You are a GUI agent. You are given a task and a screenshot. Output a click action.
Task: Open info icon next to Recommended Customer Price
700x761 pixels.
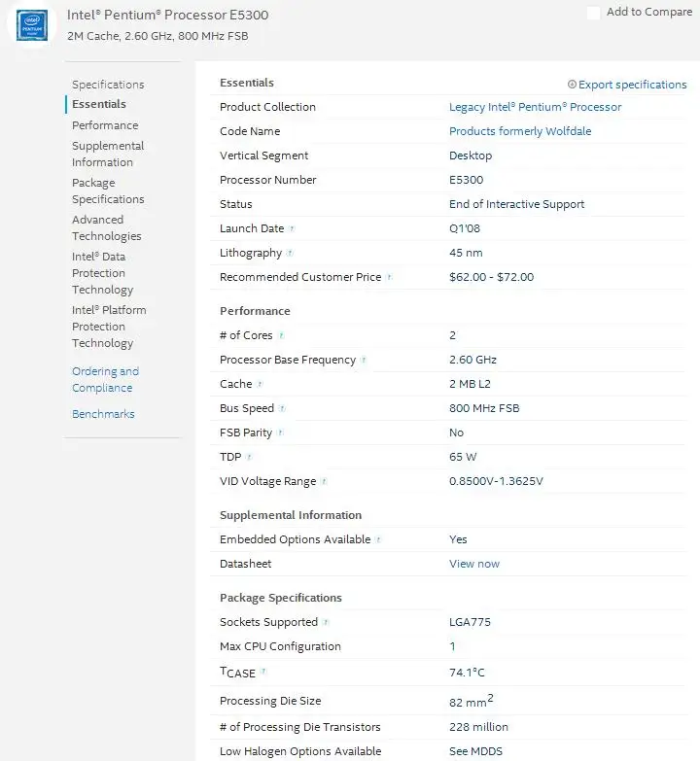[x=389, y=277]
